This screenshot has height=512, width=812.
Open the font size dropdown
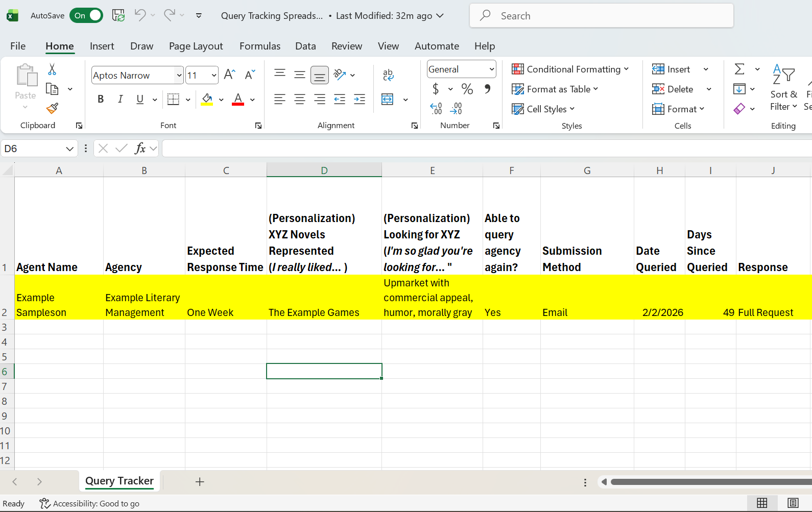[214, 76]
